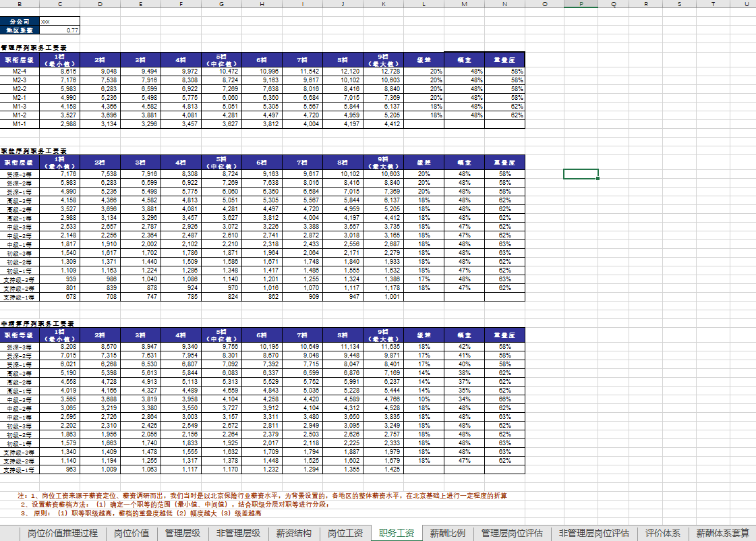Select the 分公司 label cell
This screenshot has width=756, height=541.
click(20, 21)
